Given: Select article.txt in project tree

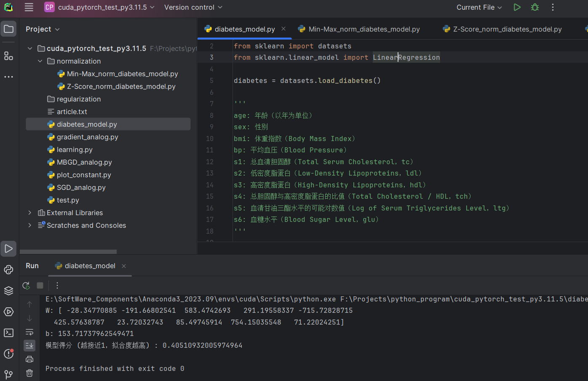Looking at the screenshot, I should [x=67, y=112].
